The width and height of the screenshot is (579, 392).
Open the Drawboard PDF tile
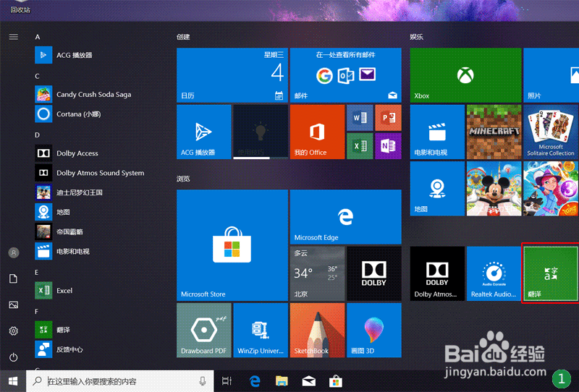(x=204, y=331)
